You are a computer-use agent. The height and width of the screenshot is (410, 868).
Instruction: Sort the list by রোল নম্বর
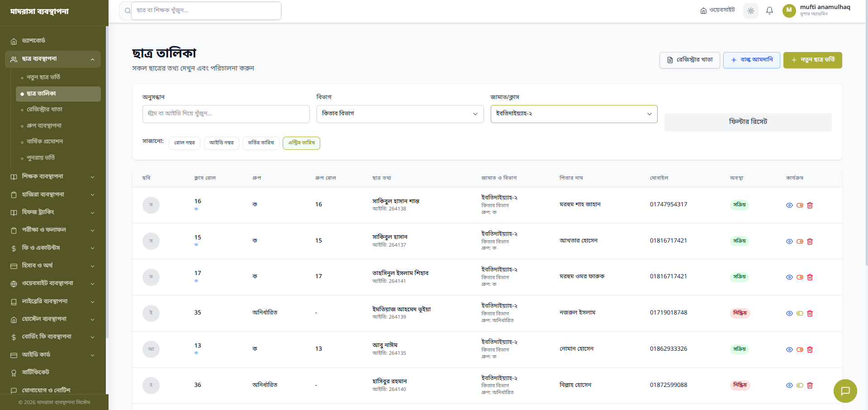tap(185, 143)
